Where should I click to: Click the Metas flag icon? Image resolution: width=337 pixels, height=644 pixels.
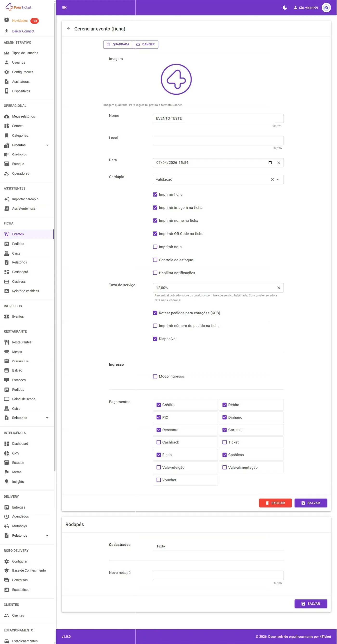[6, 472]
